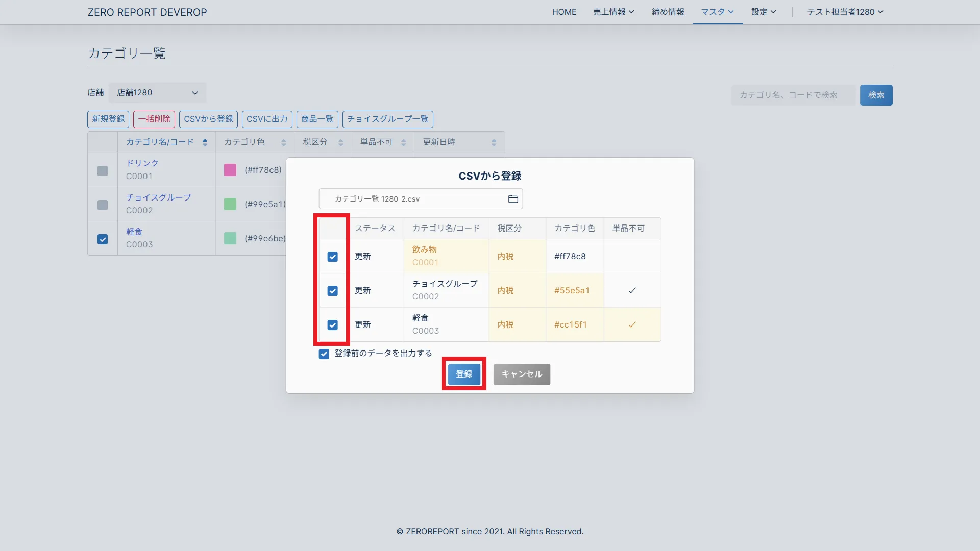Viewport: 980px width, 551px height.
Task: Uncheck the 飲み物 C0001 row checkbox
Action: coord(332,257)
